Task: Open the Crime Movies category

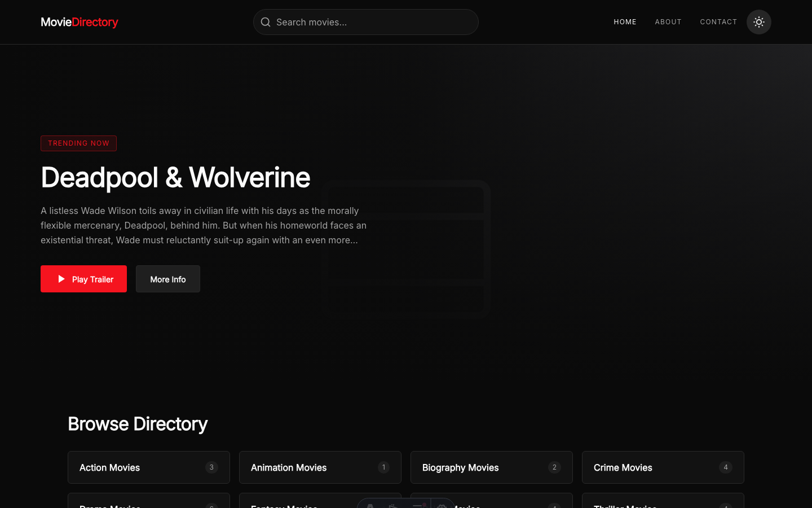Action: [x=663, y=467]
